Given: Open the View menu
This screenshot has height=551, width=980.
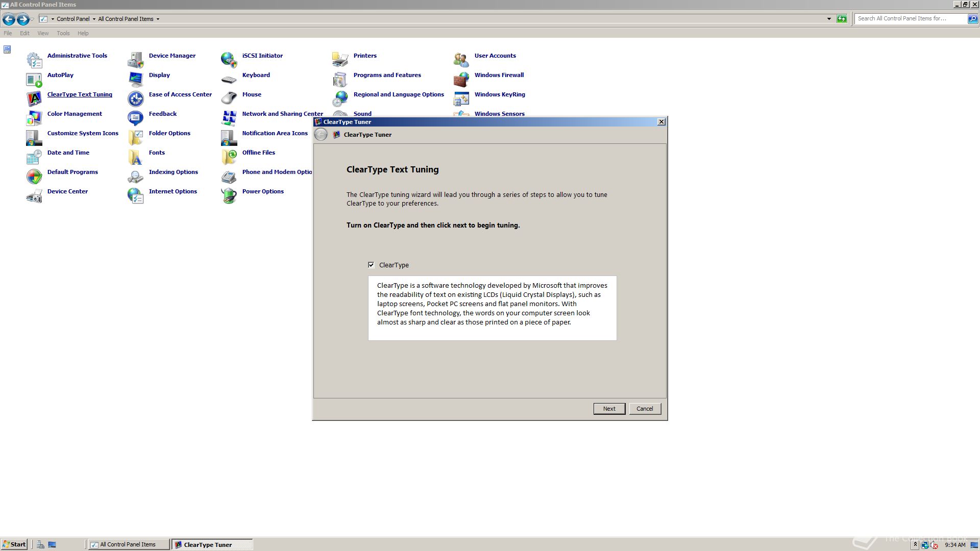Looking at the screenshot, I should 43,33.
